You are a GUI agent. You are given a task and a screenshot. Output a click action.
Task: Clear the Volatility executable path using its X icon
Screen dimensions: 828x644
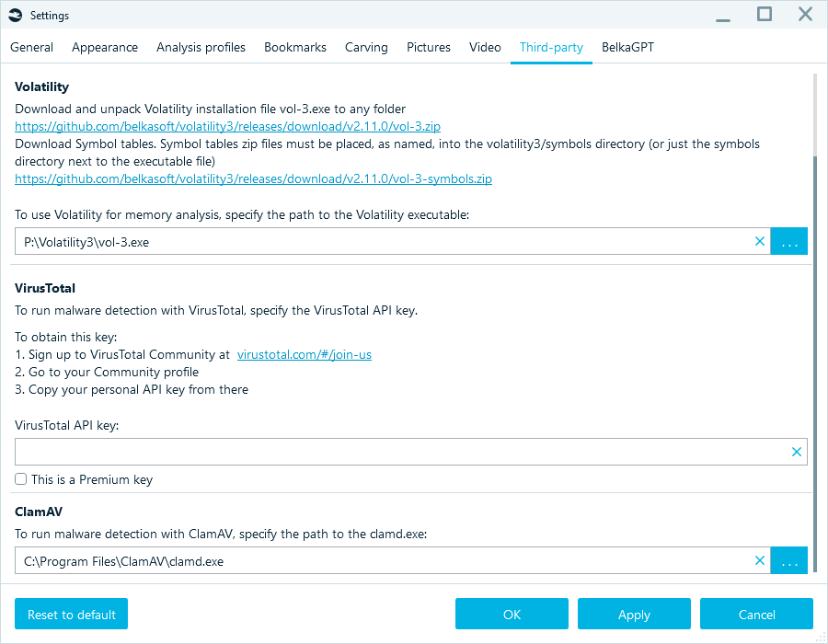click(x=760, y=241)
